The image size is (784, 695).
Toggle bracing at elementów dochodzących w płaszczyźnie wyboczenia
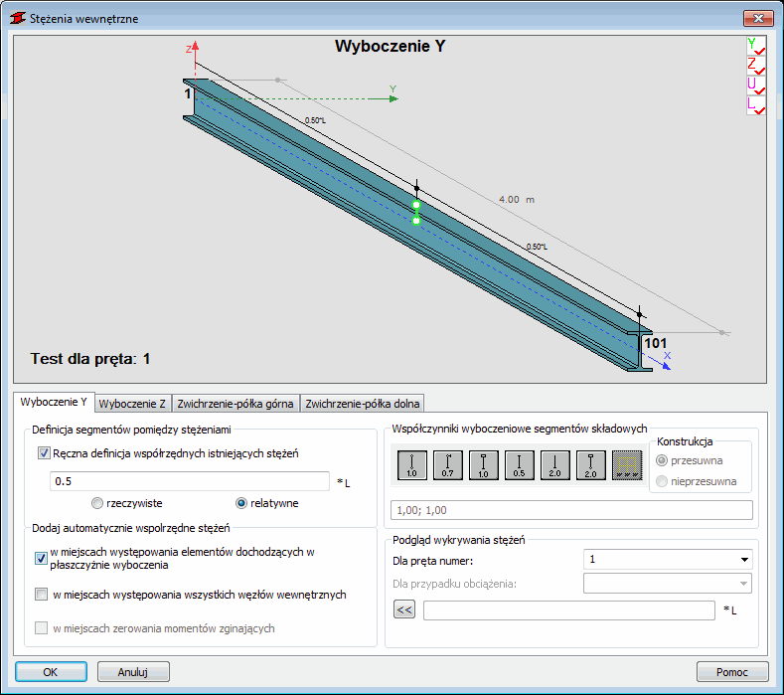click(x=41, y=559)
